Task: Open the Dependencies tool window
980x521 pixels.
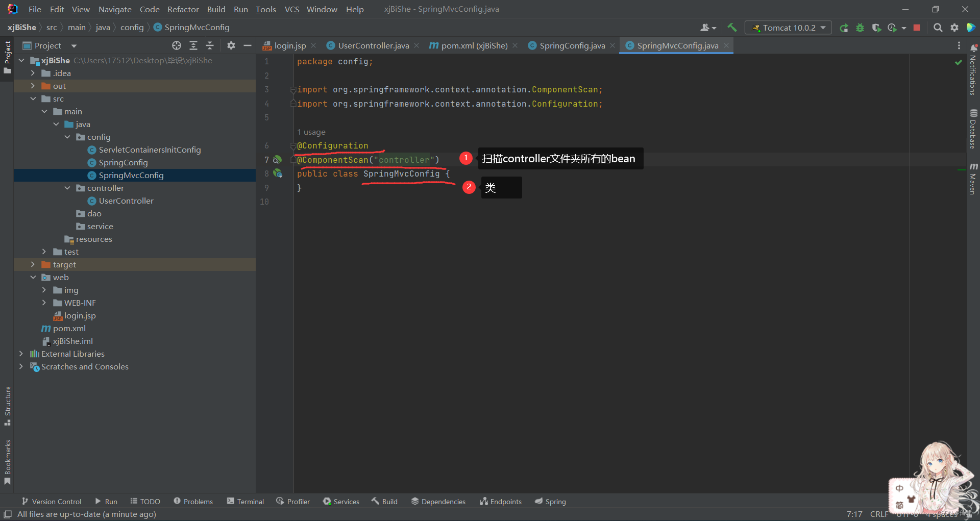Action: click(438, 502)
